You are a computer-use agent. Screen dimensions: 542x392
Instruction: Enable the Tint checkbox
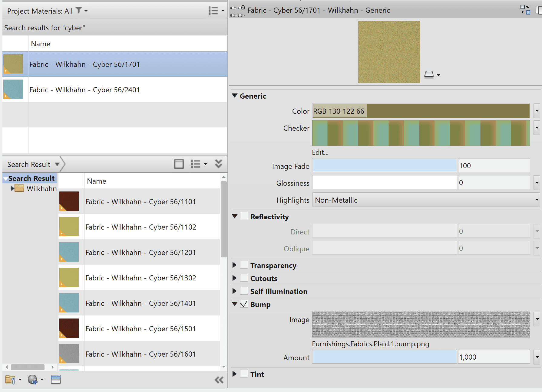coord(244,374)
